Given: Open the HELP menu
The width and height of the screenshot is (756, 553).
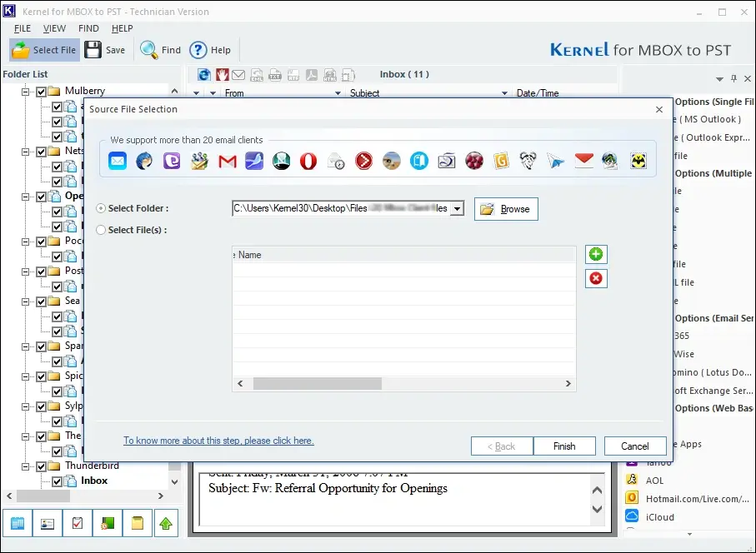Looking at the screenshot, I should pos(122,28).
